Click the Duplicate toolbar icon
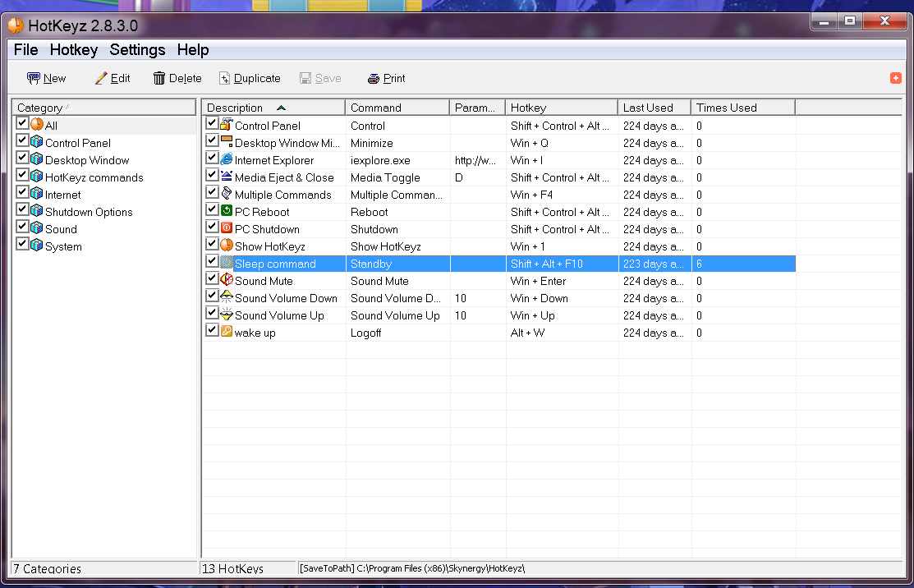This screenshot has height=588, width=914. [x=225, y=79]
